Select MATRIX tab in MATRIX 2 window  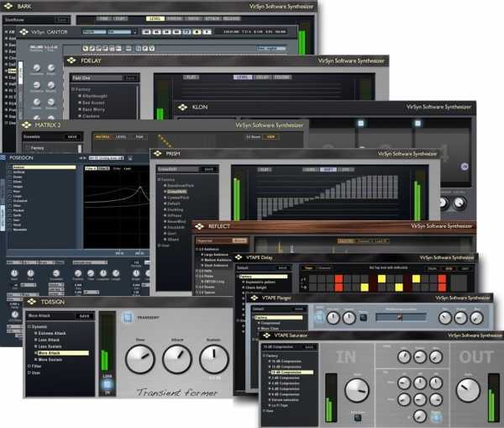click(x=102, y=137)
